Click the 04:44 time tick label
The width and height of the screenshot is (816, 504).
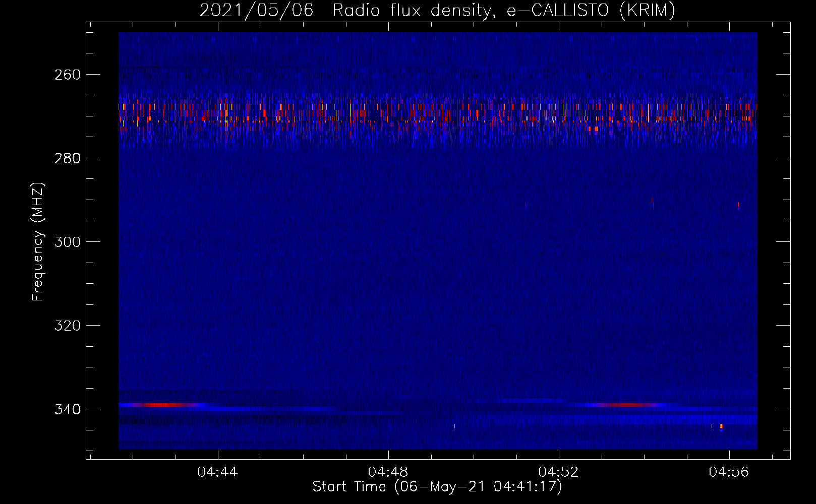(x=218, y=472)
